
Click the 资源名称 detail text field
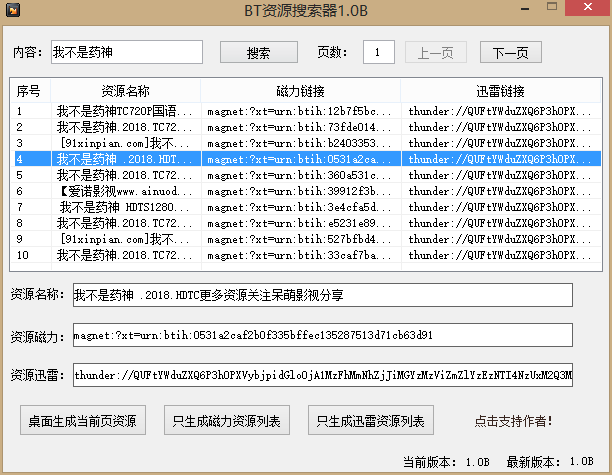(x=322, y=295)
